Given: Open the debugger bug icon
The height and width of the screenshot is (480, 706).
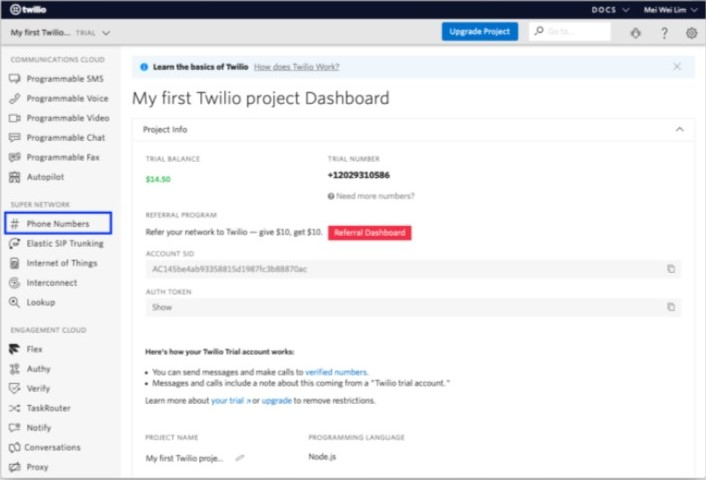Looking at the screenshot, I should (x=636, y=33).
